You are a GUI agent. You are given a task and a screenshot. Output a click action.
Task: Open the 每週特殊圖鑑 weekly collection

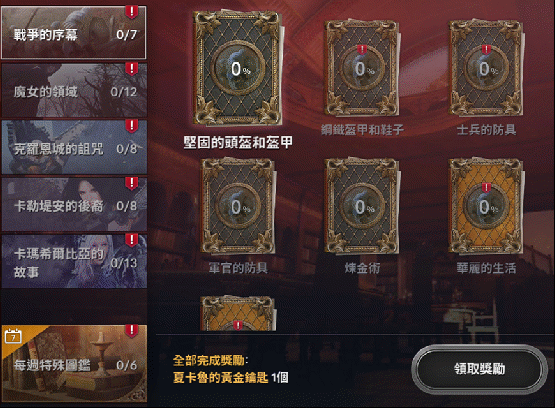pyautogui.click(x=74, y=363)
